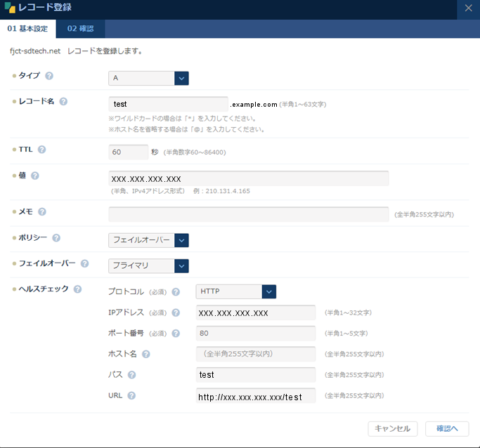Click the help icon next to ホスト名

click(146, 354)
